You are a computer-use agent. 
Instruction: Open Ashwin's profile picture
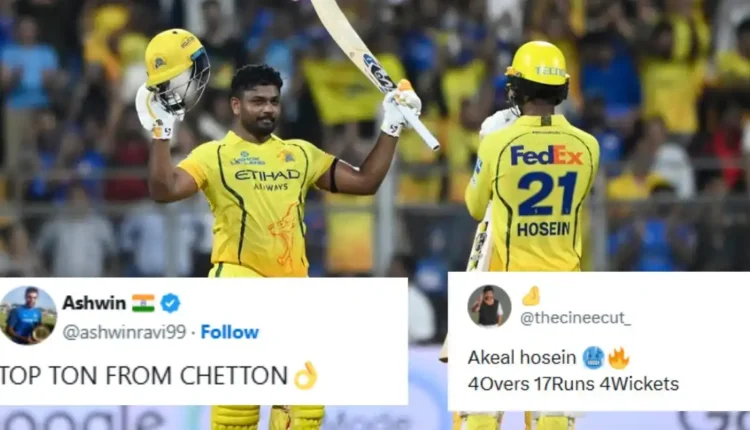(28, 315)
